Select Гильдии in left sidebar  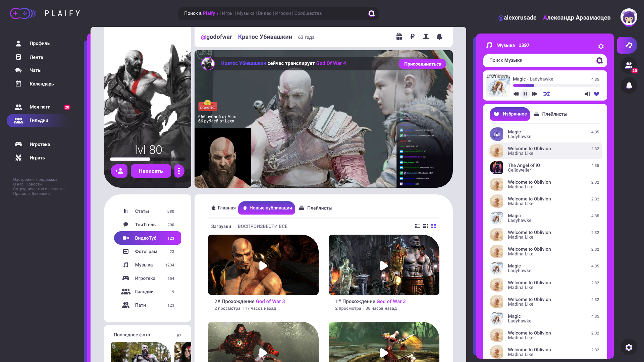click(39, 121)
